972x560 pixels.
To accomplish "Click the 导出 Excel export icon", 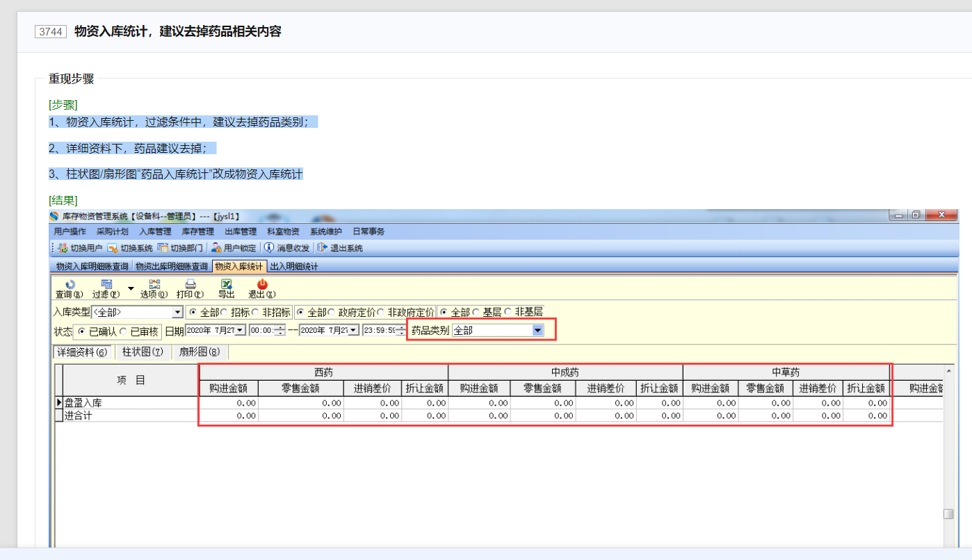I will (227, 284).
